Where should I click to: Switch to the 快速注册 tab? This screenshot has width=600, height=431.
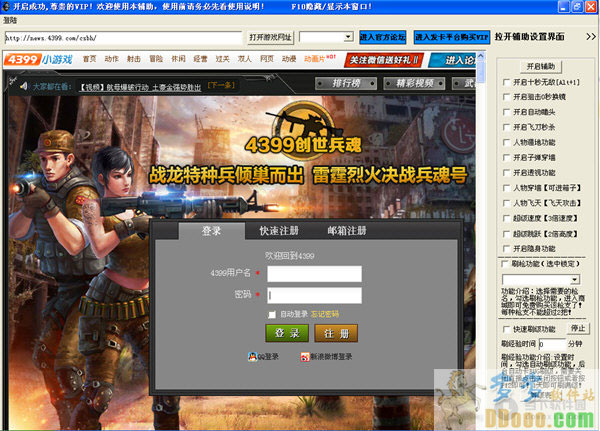point(279,231)
